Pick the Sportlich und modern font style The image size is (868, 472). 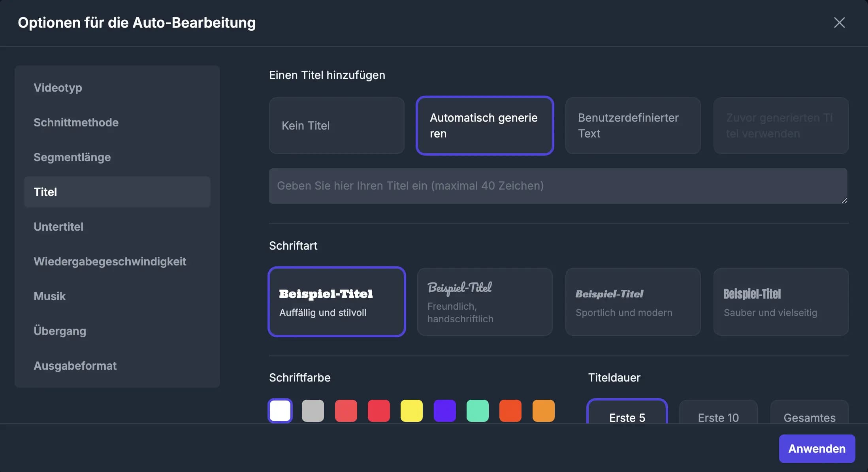tap(632, 302)
